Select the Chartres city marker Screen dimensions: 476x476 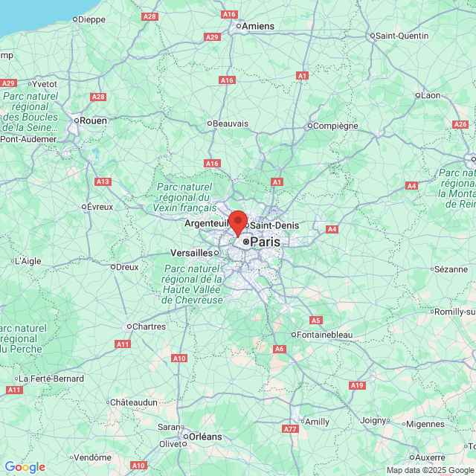pos(129,327)
